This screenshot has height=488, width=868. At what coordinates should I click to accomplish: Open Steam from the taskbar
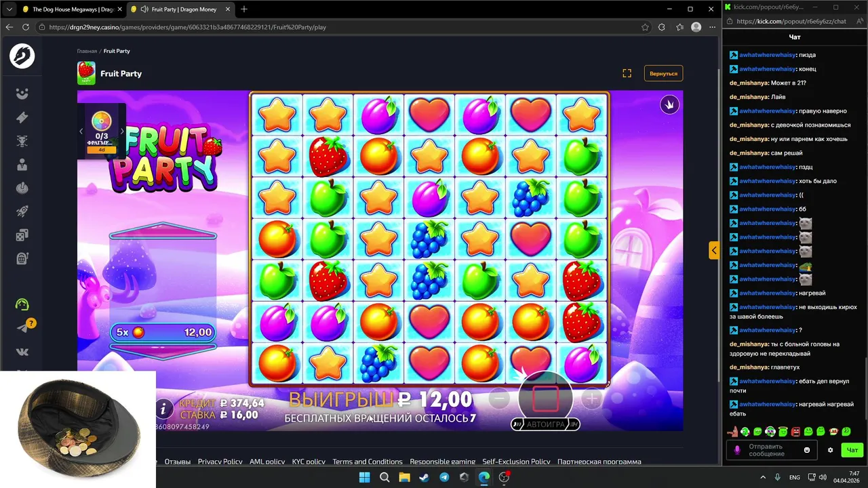(425, 477)
